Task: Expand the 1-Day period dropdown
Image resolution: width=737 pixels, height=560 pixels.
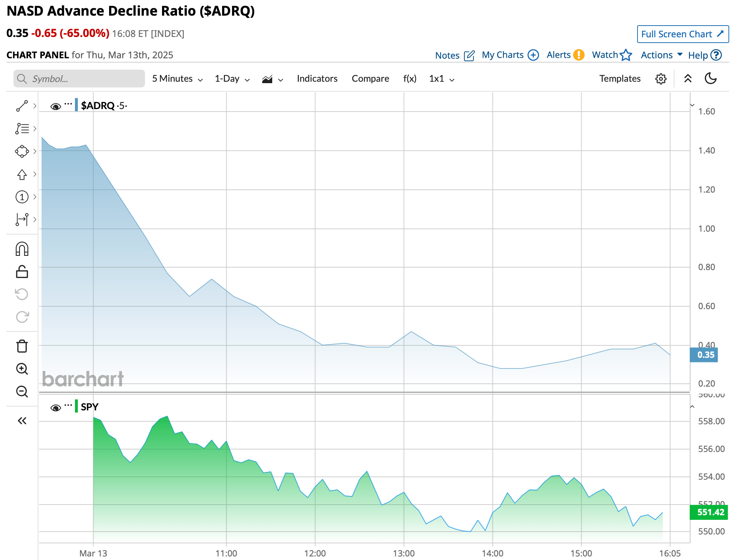Action: tap(232, 79)
